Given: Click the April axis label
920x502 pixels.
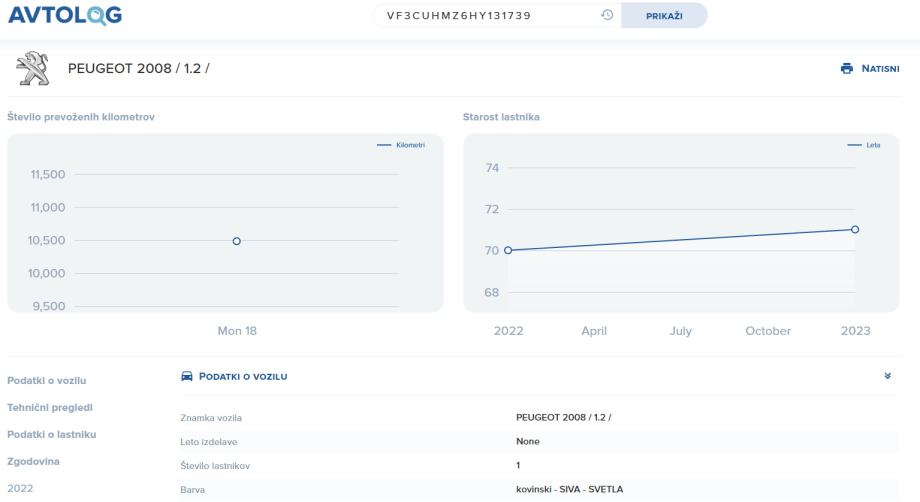Looking at the screenshot, I should click(594, 331).
